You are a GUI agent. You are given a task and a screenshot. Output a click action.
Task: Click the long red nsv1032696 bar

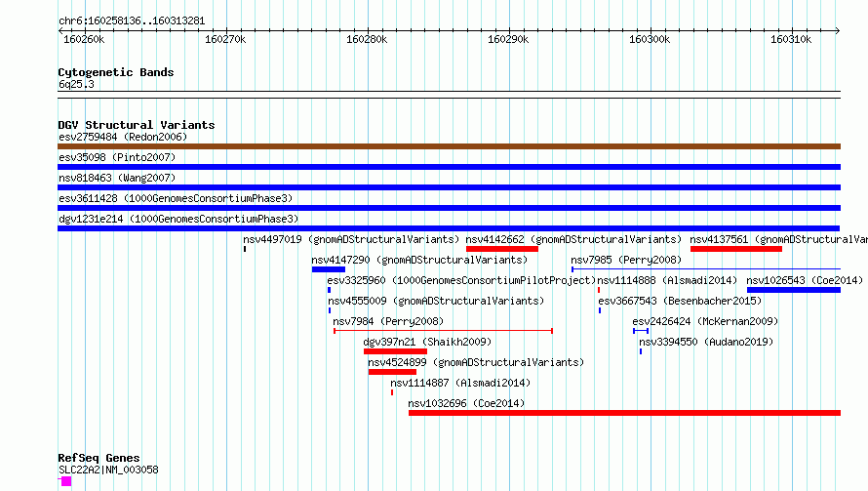pos(624,413)
